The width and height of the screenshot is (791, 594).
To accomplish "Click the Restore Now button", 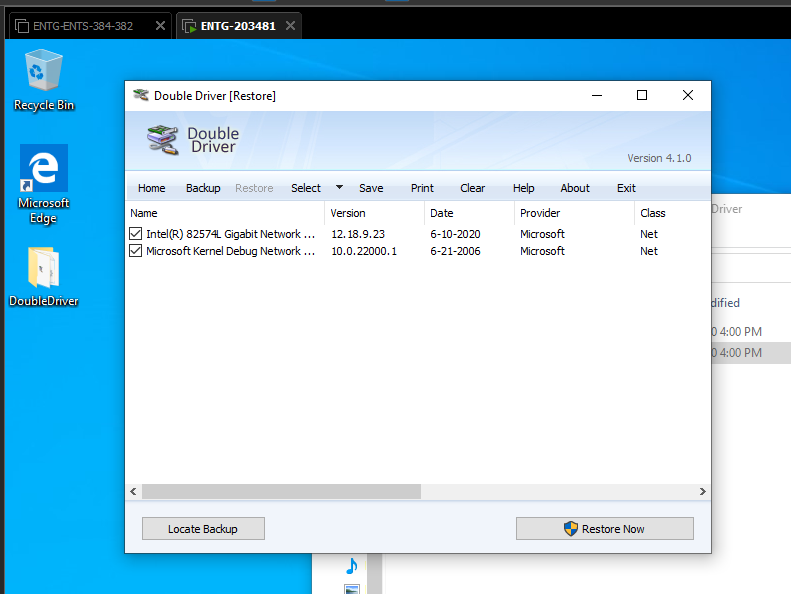I will pyautogui.click(x=604, y=528).
